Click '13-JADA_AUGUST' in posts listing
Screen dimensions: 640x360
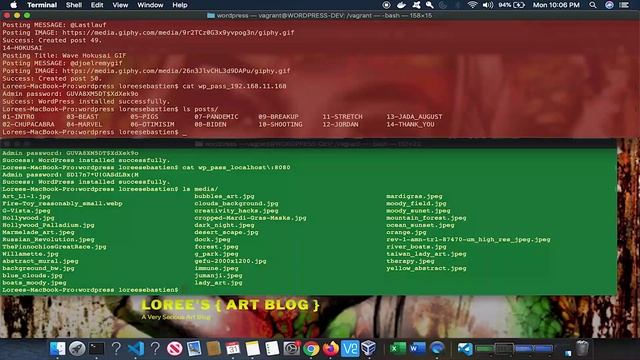pos(414,117)
